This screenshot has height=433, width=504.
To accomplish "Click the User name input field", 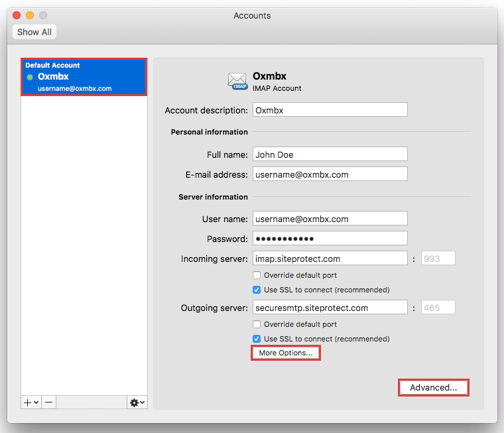I will click(x=330, y=219).
